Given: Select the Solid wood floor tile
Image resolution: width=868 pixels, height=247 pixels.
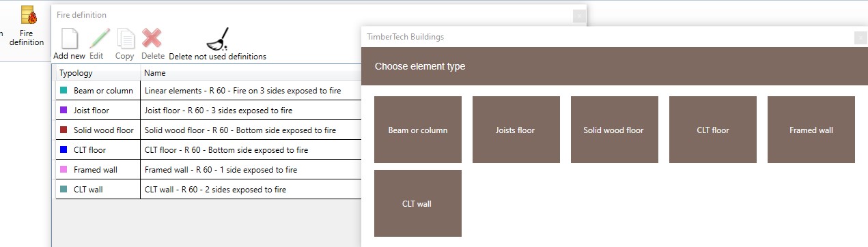Looking at the screenshot, I should [x=615, y=130].
